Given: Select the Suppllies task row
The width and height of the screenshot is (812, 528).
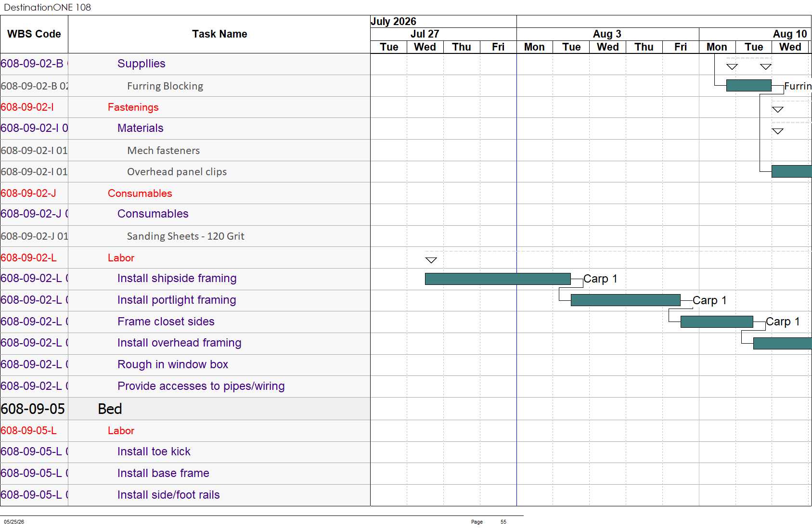Looking at the screenshot, I should 185,64.
